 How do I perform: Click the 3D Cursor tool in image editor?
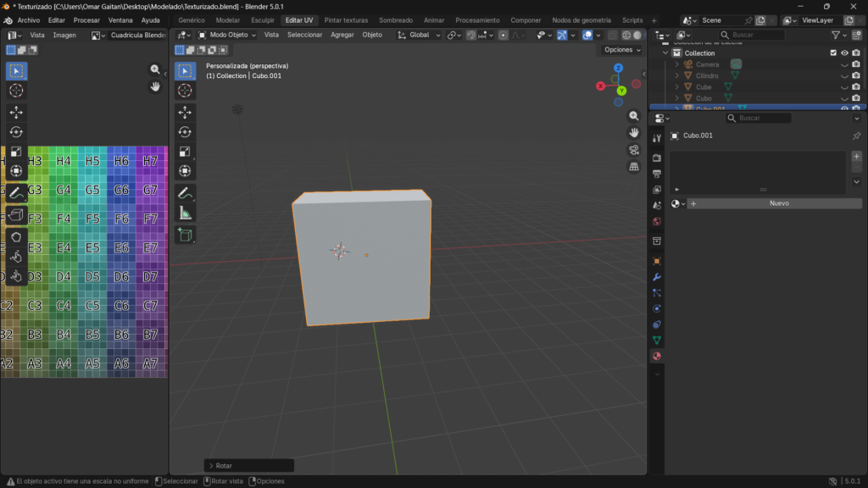[x=16, y=91]
